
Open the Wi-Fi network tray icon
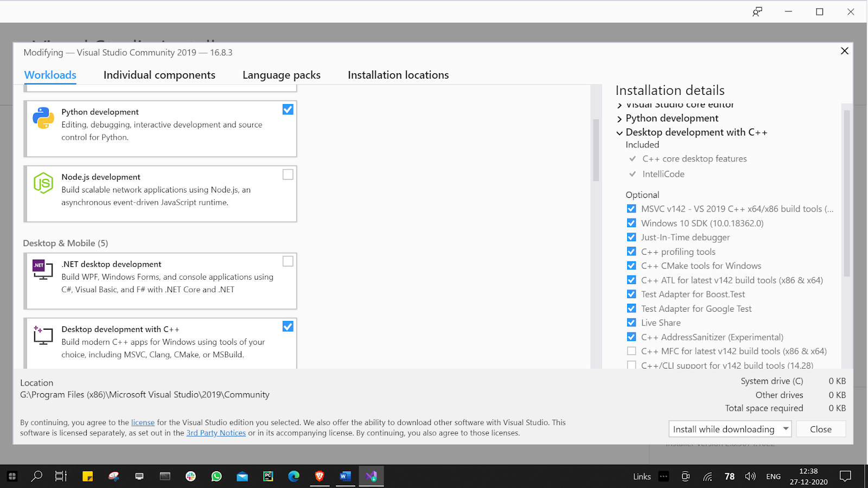(707, 477)
